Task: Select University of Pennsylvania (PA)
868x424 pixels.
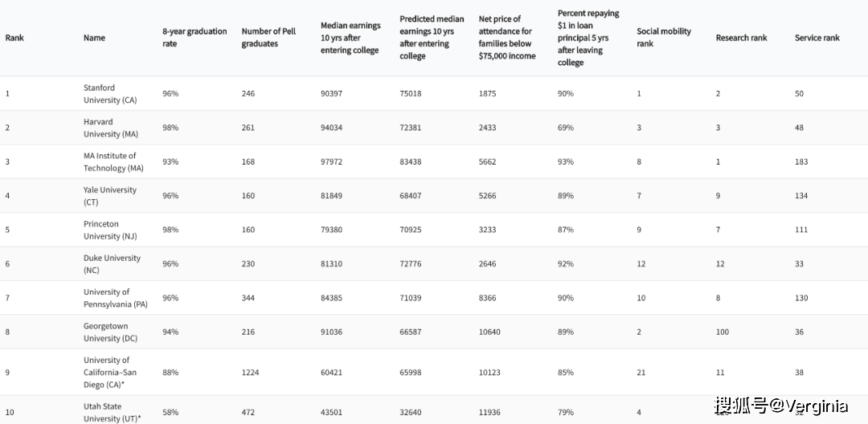Action: (115, 298)
